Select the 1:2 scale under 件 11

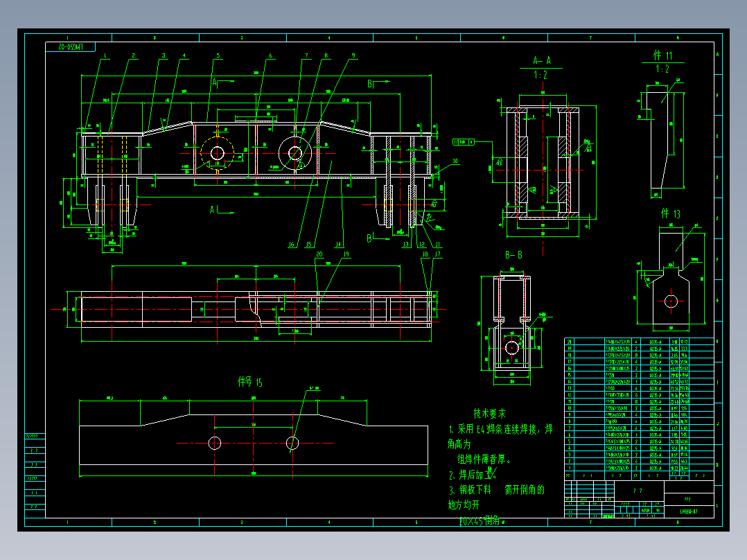click(x=662, y=69)
